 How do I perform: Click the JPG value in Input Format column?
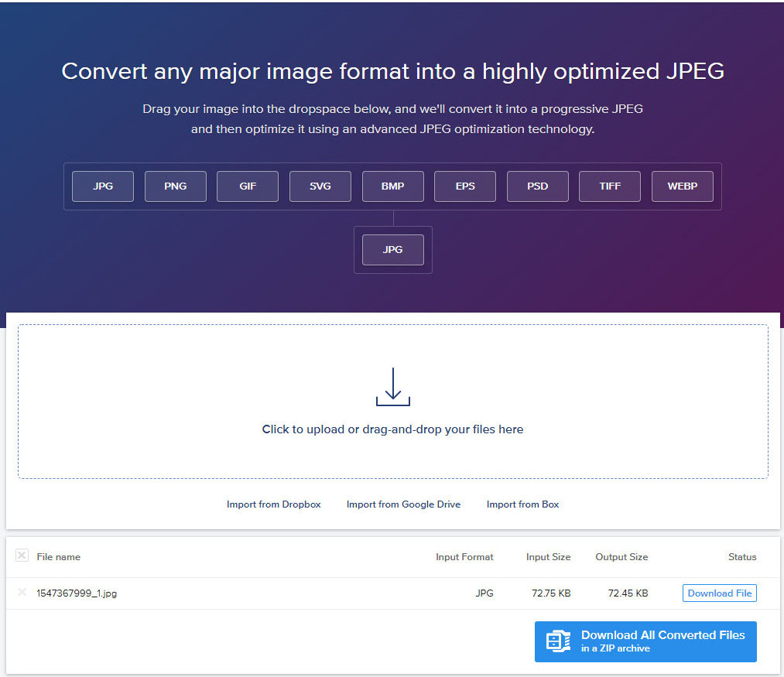tap(484, 593)
